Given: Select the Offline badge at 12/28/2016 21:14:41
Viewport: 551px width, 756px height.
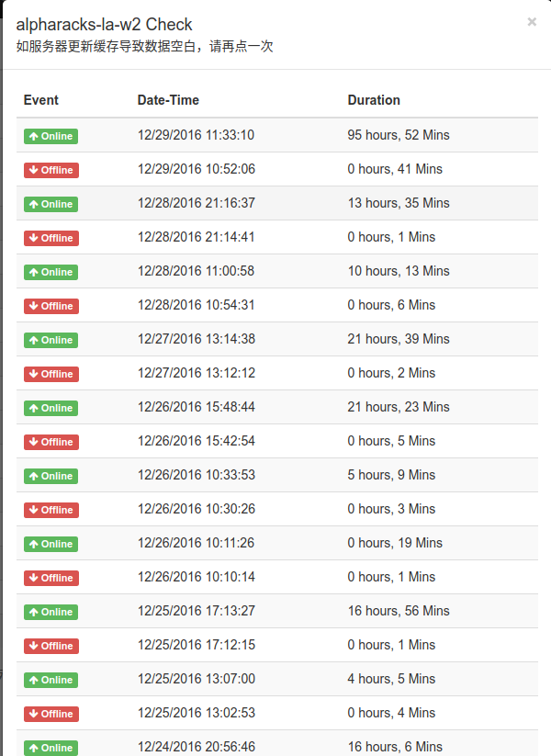Looking at the screenshot, I should (x=51, y=238).
